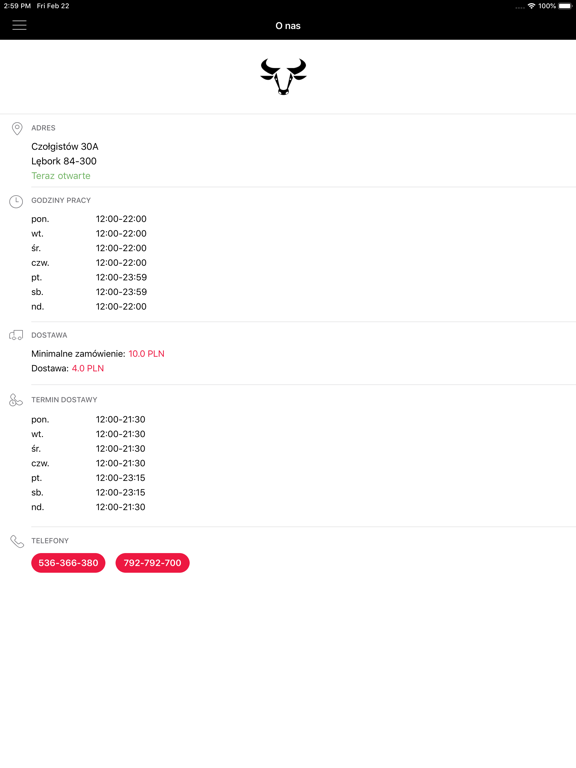Open the hamburger menu
Image resolution: width=576 pixels, height=768 pixels.
pos(19,25)
